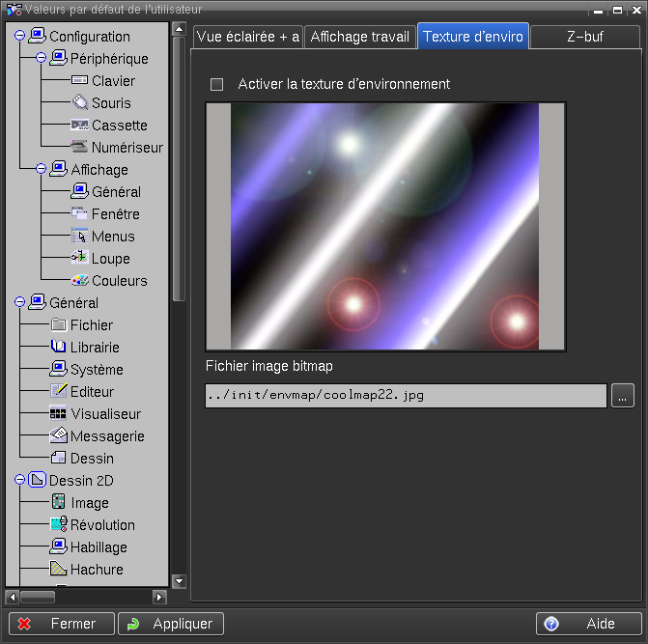Screen dimensions: 648x644
Task: Select the Messagerie text label
Action: click(107, 435)
